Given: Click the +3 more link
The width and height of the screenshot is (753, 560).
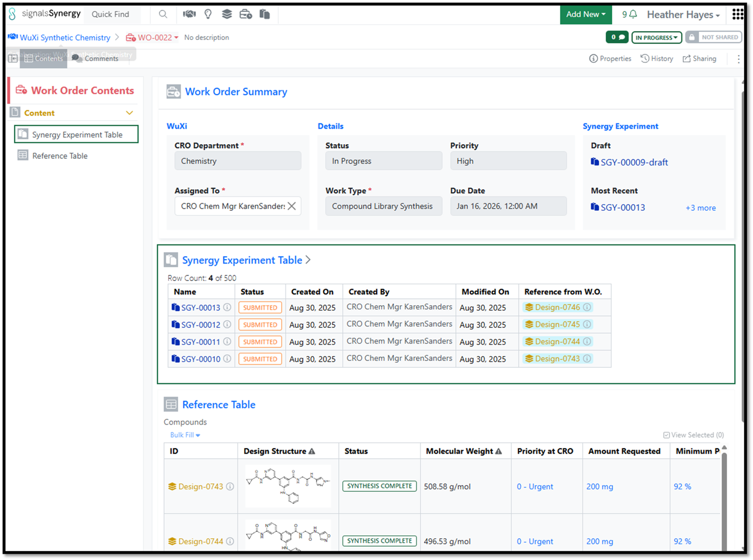Looking at the screenshot, I should (x=700, y=208).
